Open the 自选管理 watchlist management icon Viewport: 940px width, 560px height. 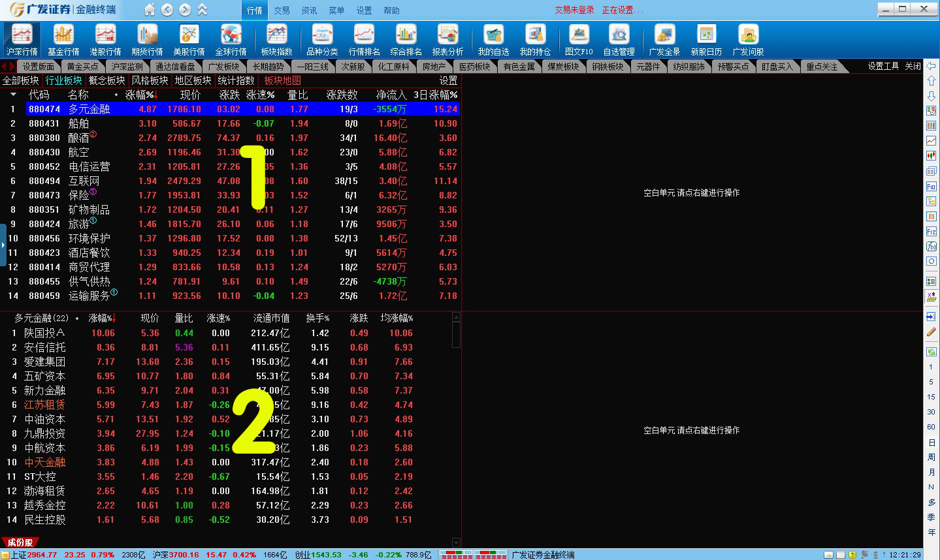pos(619,40)
